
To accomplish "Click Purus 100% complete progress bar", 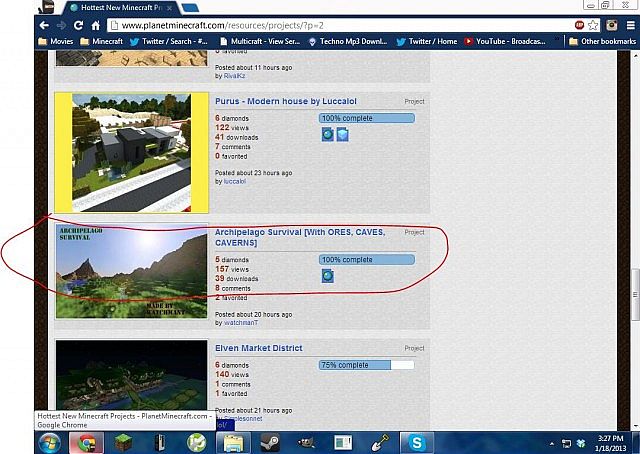I will (367, 118).
